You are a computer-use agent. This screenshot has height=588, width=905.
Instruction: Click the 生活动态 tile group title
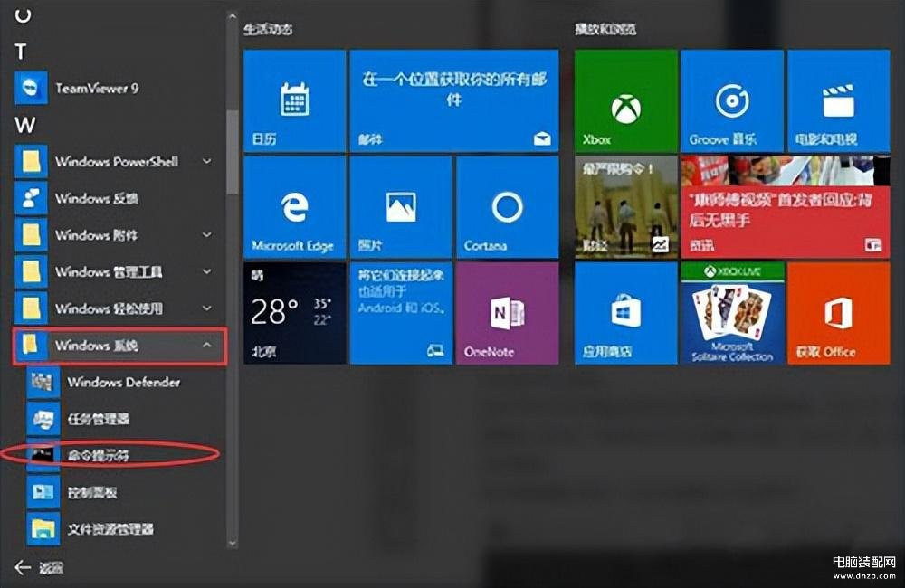coord(268,29)
